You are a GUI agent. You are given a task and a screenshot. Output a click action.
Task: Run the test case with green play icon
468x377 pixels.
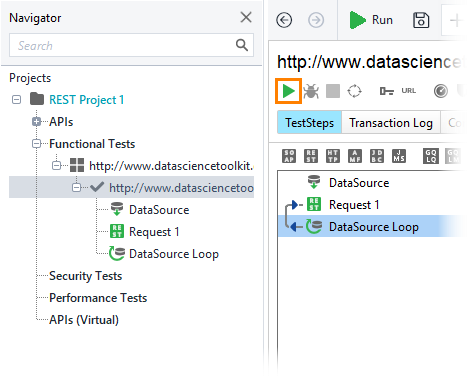pos(288,91)
